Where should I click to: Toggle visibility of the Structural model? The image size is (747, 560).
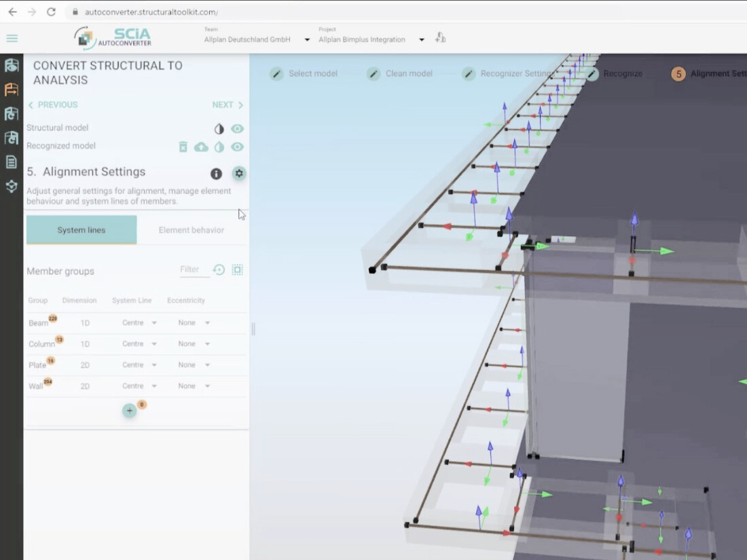point(238,128)
